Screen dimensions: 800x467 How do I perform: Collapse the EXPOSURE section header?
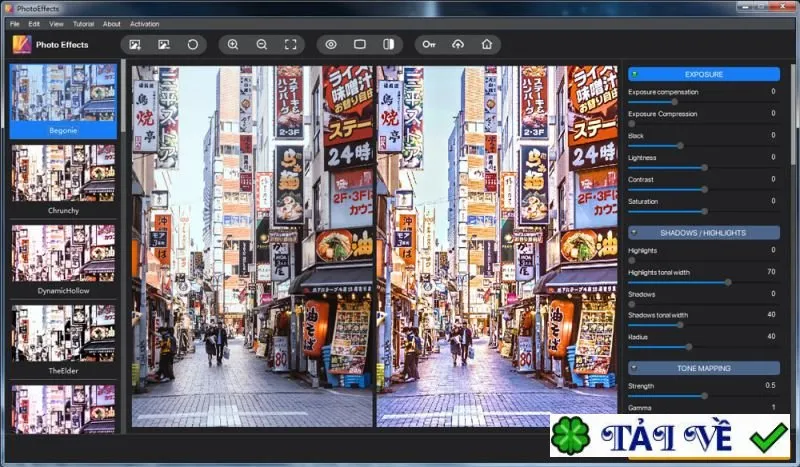coord(704,74)
